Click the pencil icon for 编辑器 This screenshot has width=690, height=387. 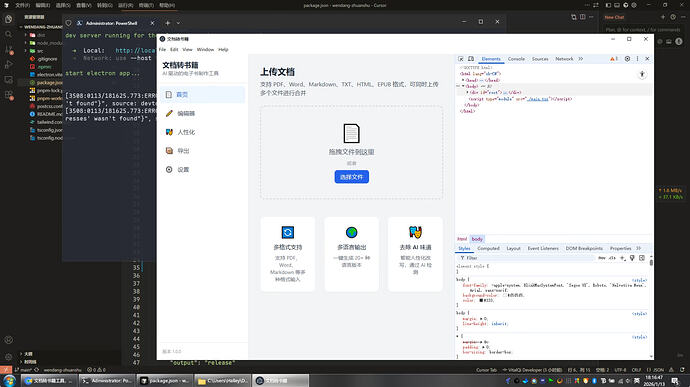click(169, 114)
